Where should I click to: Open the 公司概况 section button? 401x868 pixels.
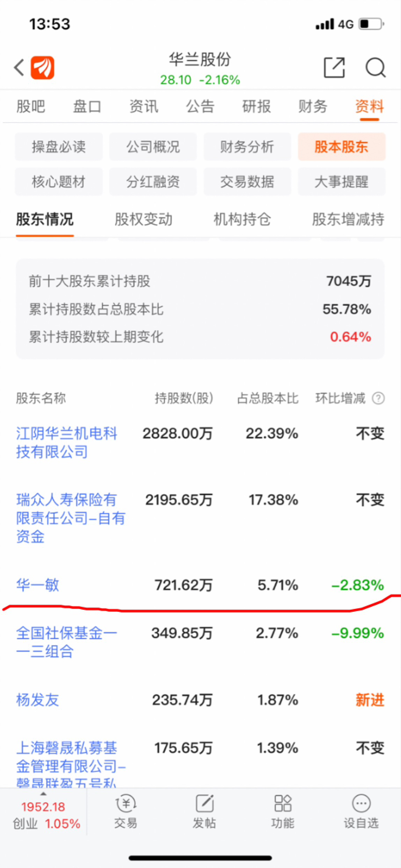pyautogui.click(x=153, y=147)
